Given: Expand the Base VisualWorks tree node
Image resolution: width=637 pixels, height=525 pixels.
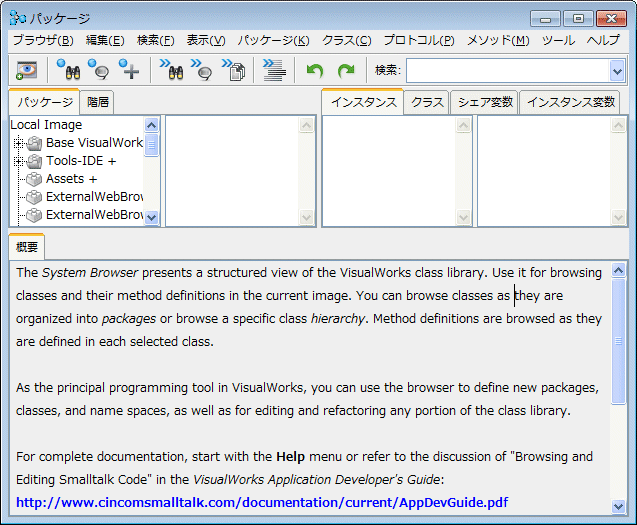Looking at the screenshot, I should point(18,143).
